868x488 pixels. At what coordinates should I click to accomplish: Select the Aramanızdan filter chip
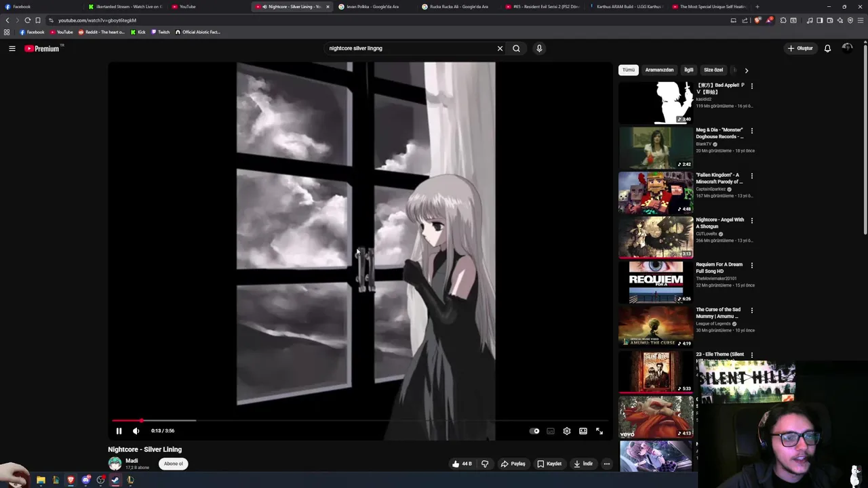pyautogui.click(x=659, y=70)
